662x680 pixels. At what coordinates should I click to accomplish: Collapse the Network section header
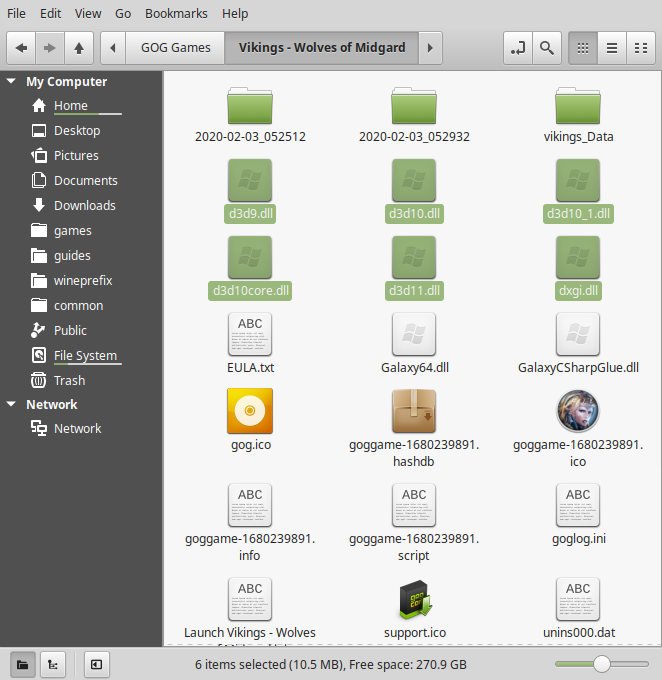click(x=11, y=404)
